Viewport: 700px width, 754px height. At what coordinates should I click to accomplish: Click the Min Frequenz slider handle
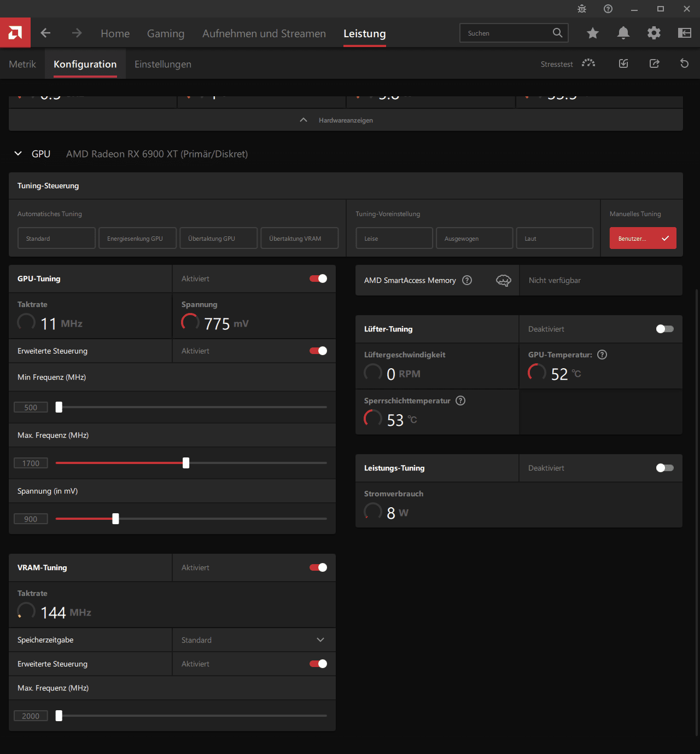pos(59,407)
